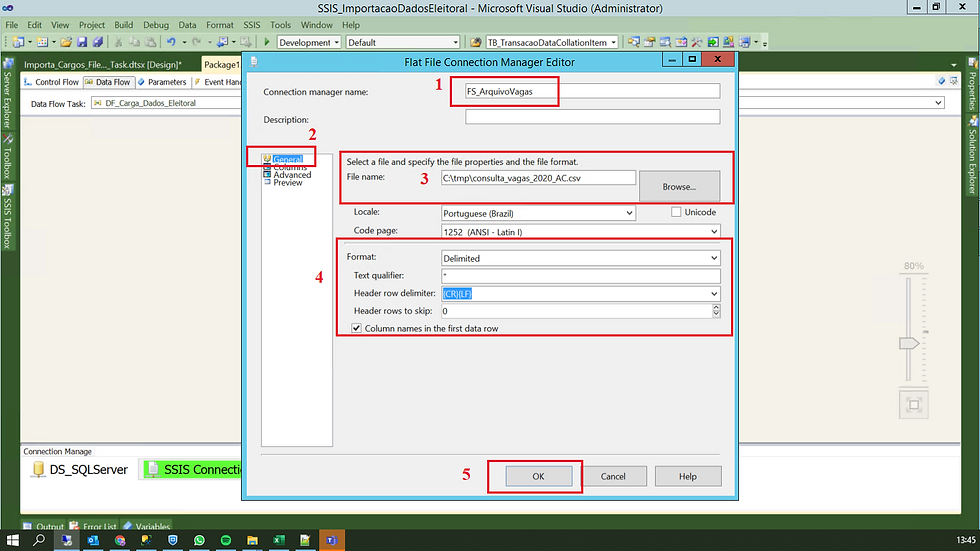Select Preview page in left list

tap(288, 182)
